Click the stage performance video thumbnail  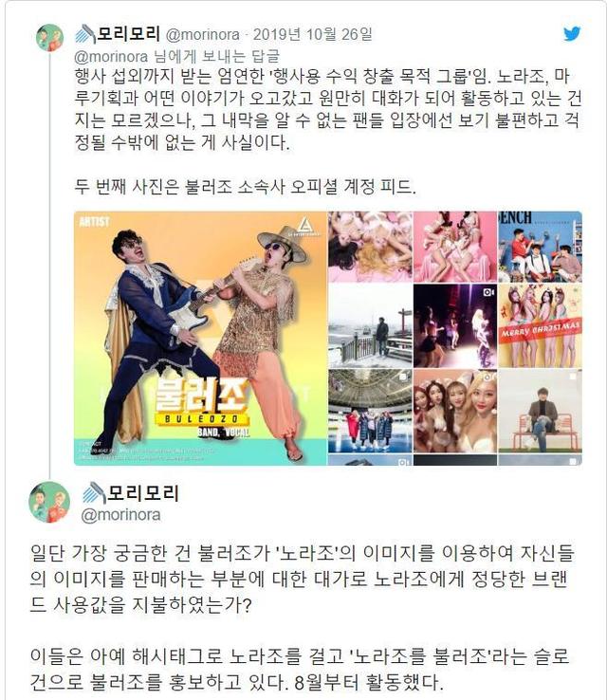pos(455,326)
